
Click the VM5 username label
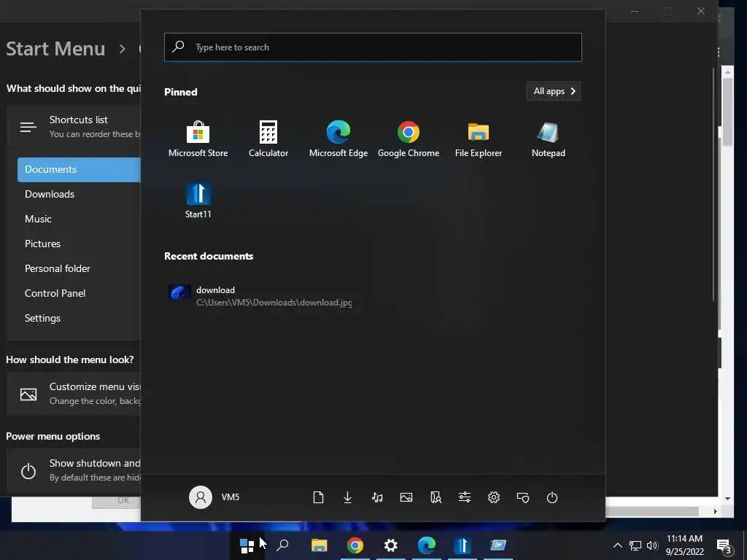pos(230,497)
